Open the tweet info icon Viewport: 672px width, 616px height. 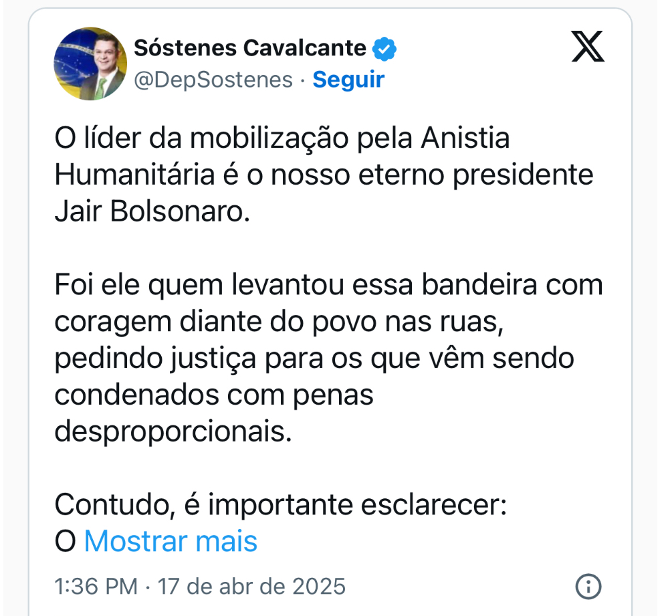point(588,587)
